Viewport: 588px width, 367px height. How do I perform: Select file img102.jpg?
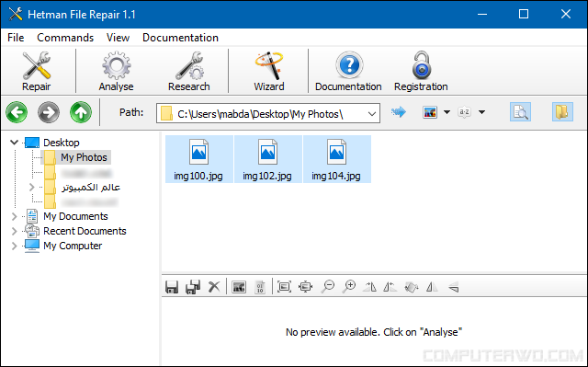(x=267, y=159)
